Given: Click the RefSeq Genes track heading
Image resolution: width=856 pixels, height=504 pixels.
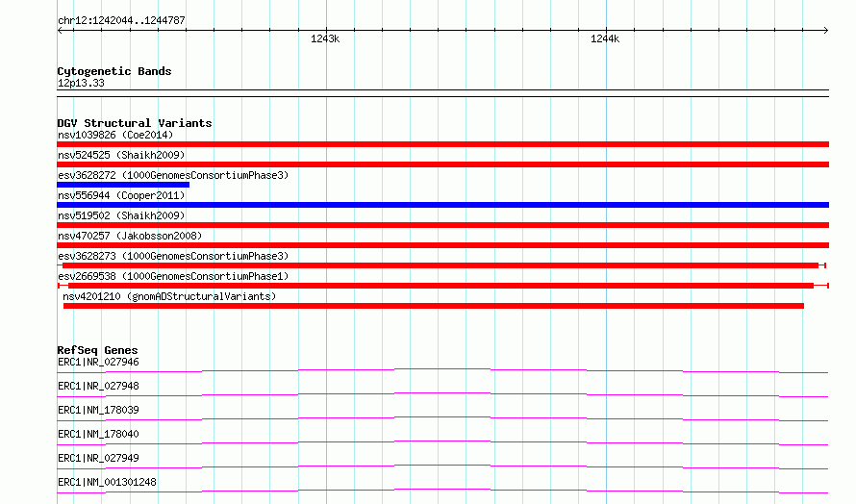Looking at the screenshot, I should pyautogui.click(x=97, y=350).
